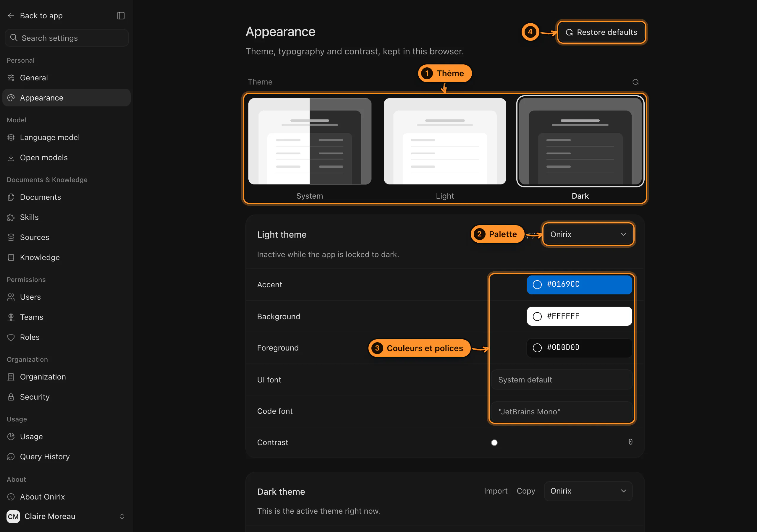Click the Language model chip icon
Screen dimensions: 757x532
[11, 137]
